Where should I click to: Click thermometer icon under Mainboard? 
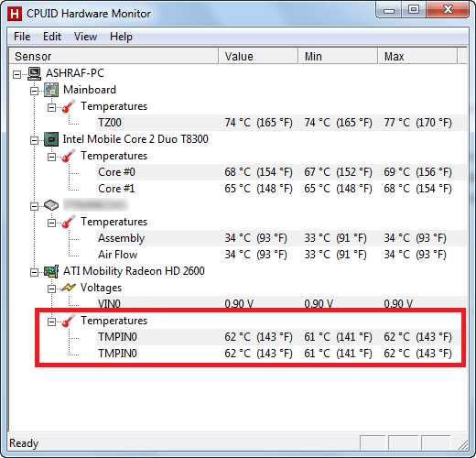coord(69,106)
